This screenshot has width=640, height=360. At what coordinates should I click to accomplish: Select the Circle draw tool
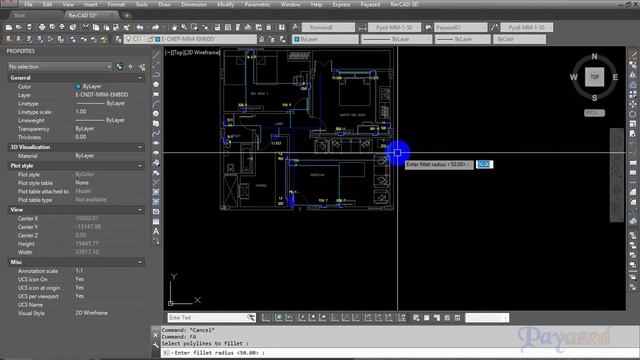click(156, 114)
